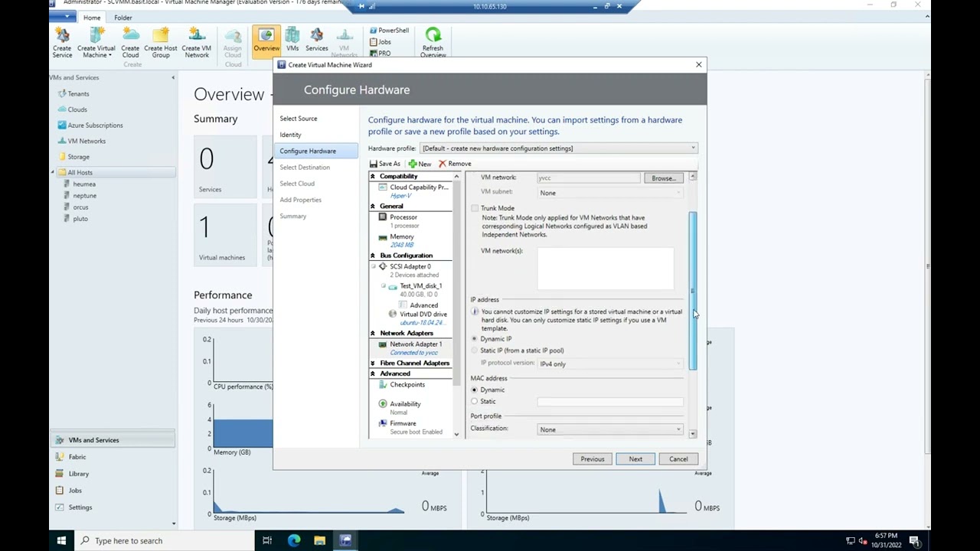
Task: Open the Create Virtual Machine ribbon icon
Action: tap(96, 43)
